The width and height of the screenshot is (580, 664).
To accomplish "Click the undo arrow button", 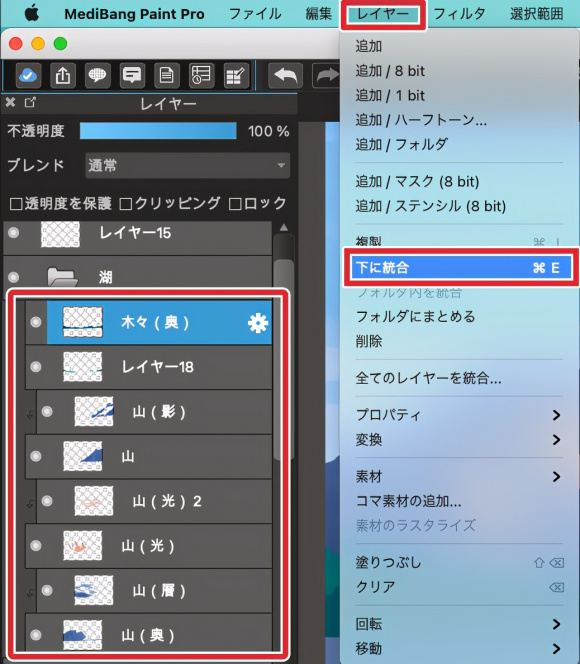I will [285, 76].
